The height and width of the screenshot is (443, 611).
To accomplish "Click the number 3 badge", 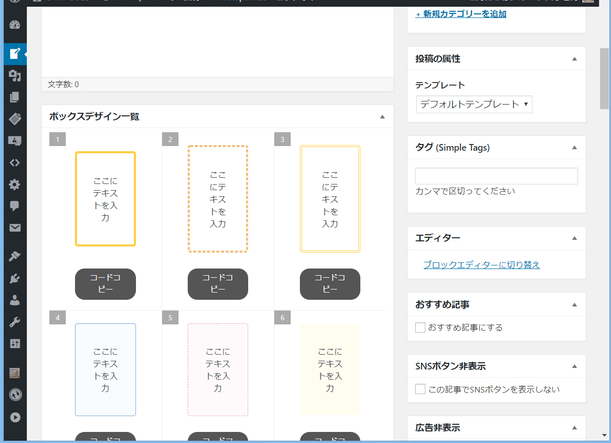I will [283, 139].
